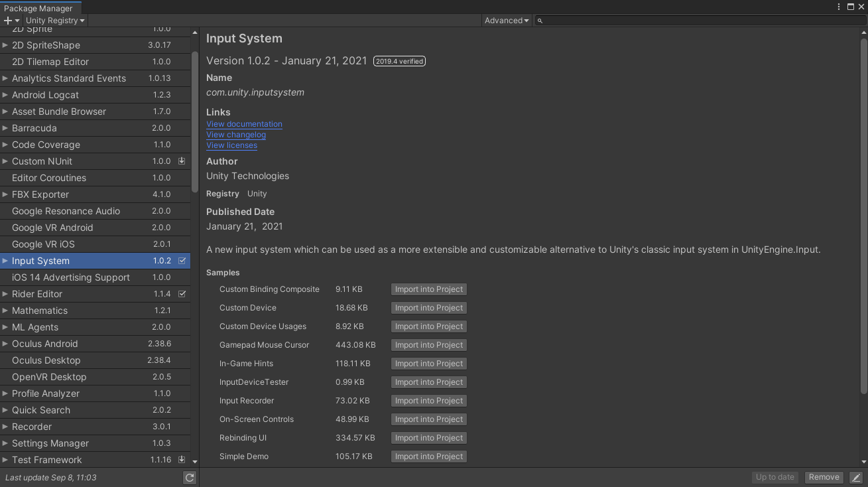
Task: Import Custom Device sample into project
Action: point(429,308)
